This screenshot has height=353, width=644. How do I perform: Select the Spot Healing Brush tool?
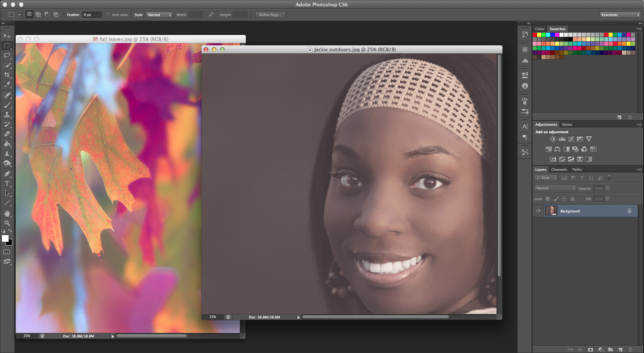tap(7, 95)
